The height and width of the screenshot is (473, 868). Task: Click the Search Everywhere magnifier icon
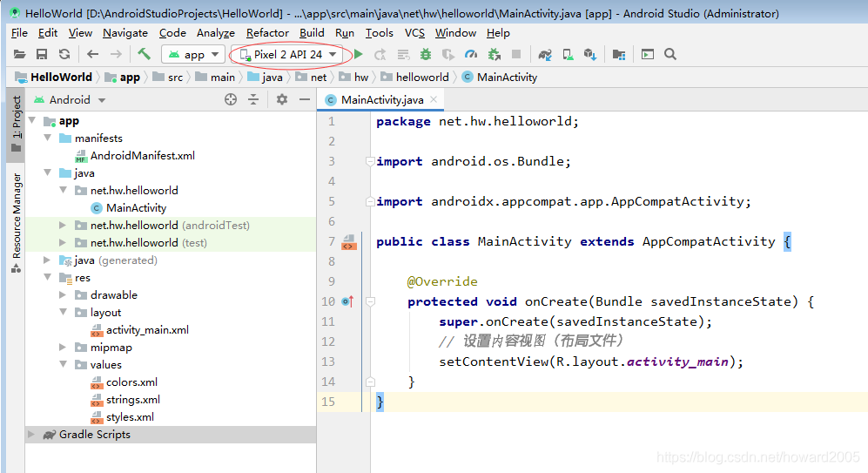pyautogui.click(x=670, y=54)
